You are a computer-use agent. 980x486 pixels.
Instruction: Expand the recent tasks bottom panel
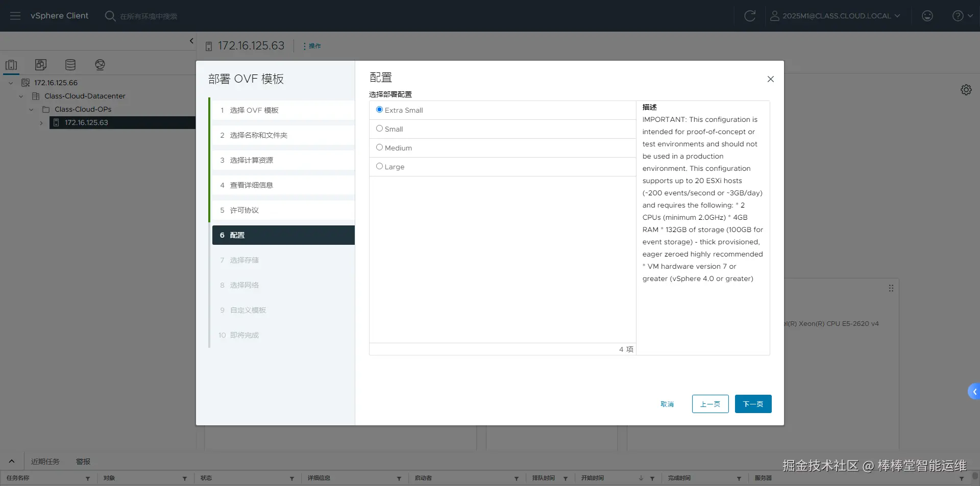click(x=12, y=461)
